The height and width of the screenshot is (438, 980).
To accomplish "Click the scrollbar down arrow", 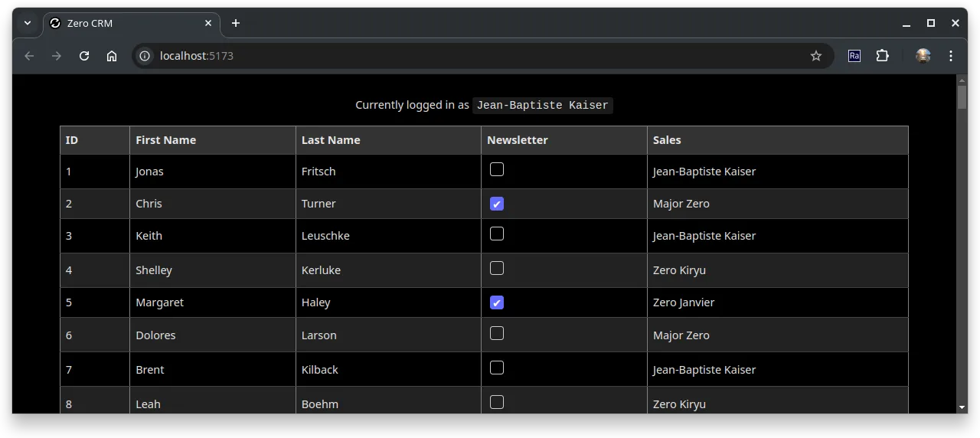I will coord(962,407).
